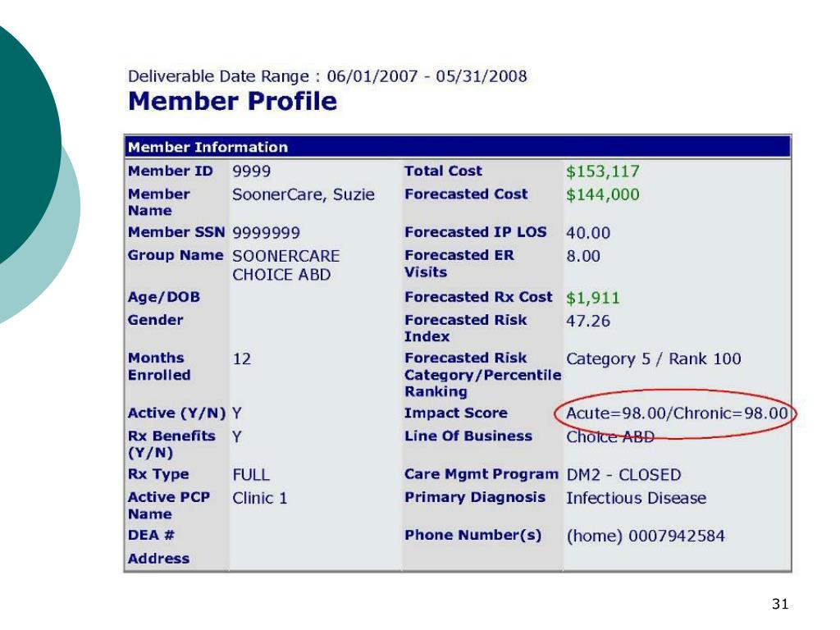Select the Primary Diagnosis Infectious Disease text
This screenshot has height=630, width=840.
point(637,498)
